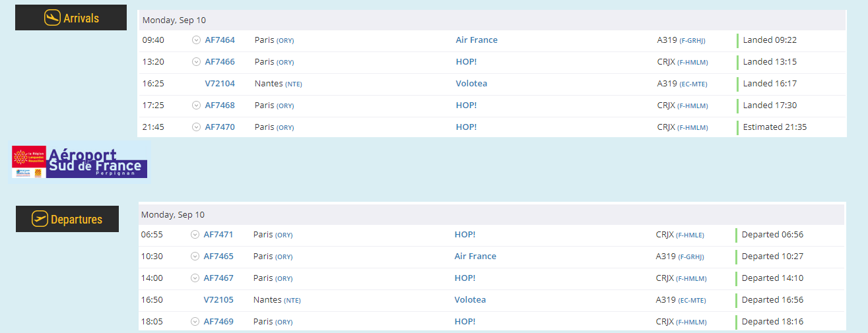Open flight AF7468 link
Viewport: 868px width, 333px height.
click(220, 106)
